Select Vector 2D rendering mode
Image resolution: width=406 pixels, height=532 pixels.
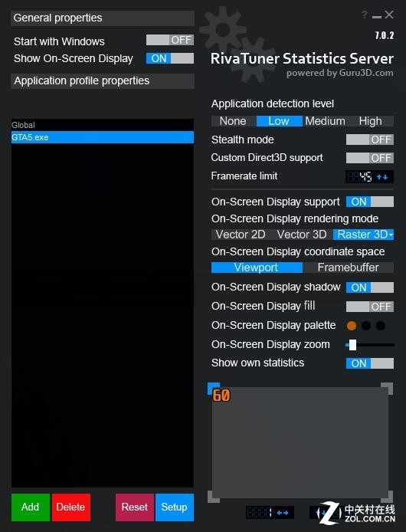(x=241, y=235)
